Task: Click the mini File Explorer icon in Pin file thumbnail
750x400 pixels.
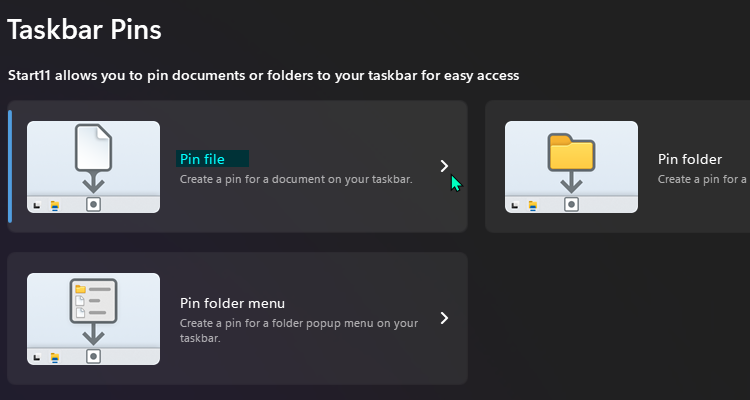Action: click(55, 205)
